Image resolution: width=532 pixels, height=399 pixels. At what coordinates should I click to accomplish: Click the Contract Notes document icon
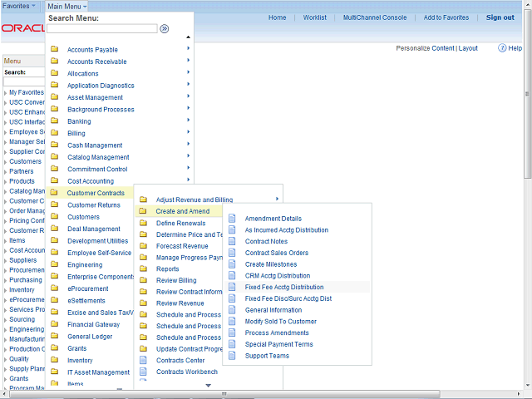coord(233,241)
